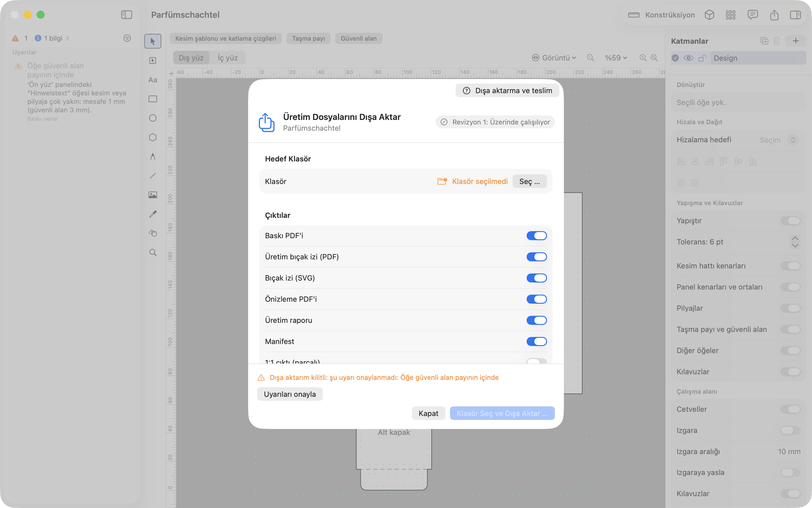This screenshot has height=508, width=812.
Task: Choose the rectangle shape tool
Action: point(153,99)
